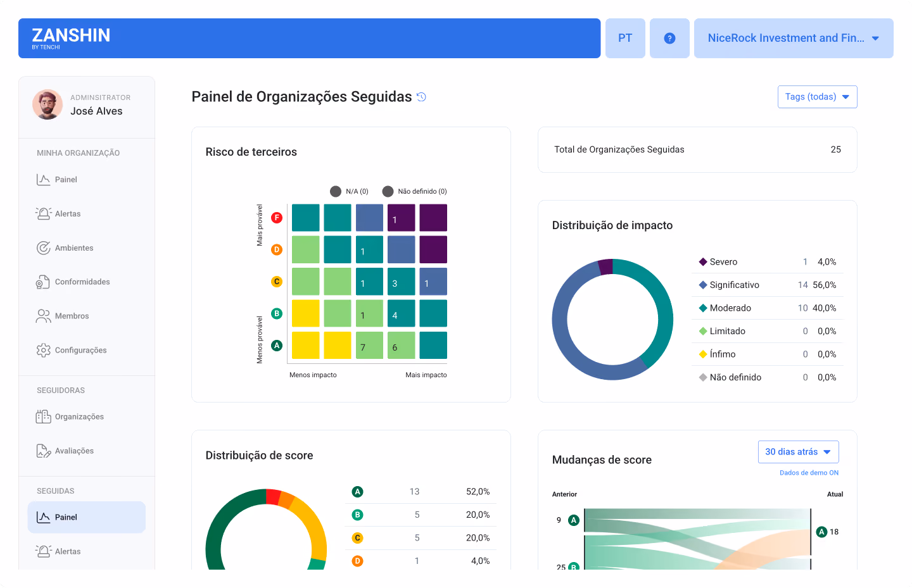Click the Total de Organizações Seguidas value 25

pyautogui.click(x=836, y=149)
